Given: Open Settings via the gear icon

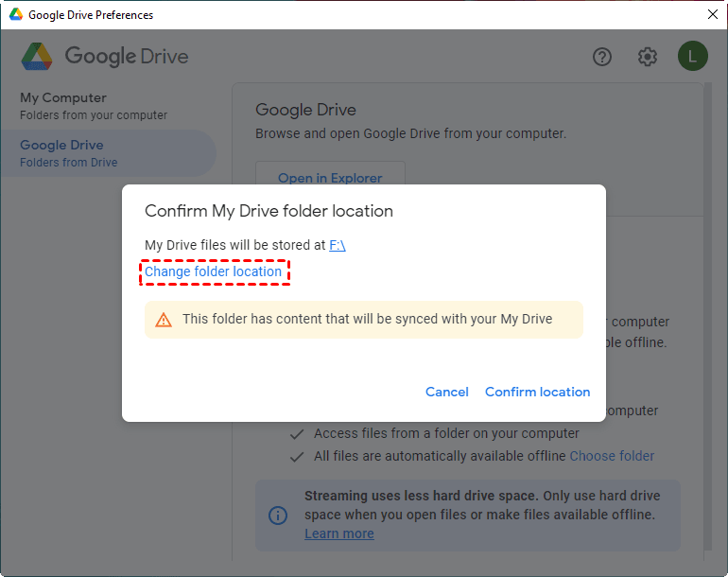Looking at the screenshot, I should pos(648,57).
